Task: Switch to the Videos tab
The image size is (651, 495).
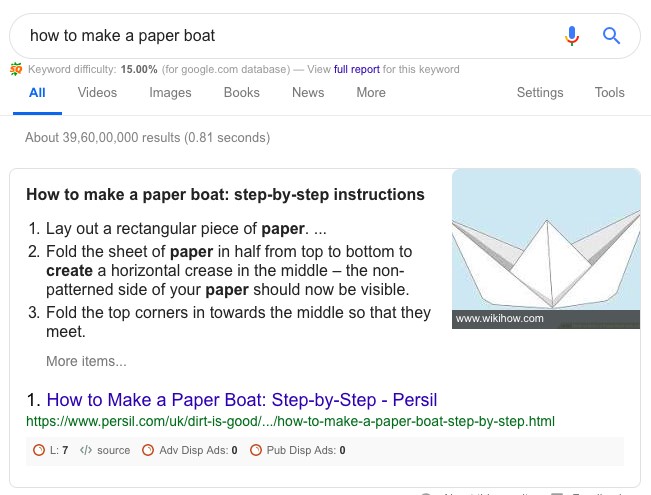Action: click(97, 93)
